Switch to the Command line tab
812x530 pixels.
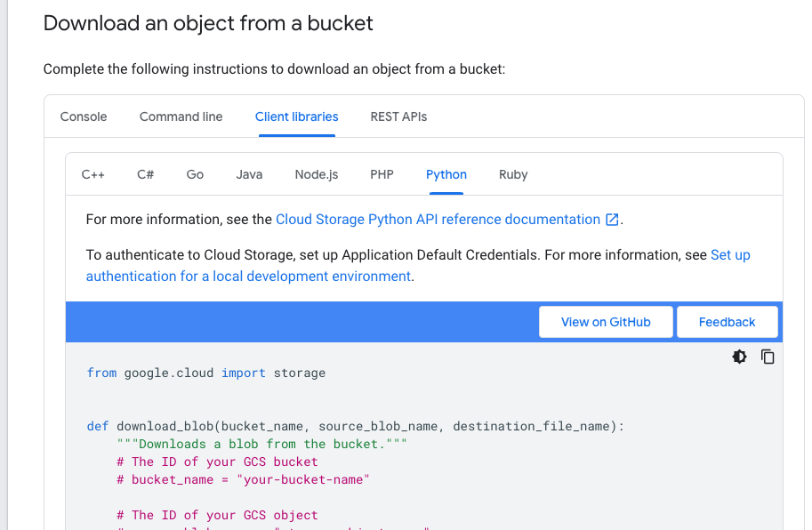click(x=181, y=117)
